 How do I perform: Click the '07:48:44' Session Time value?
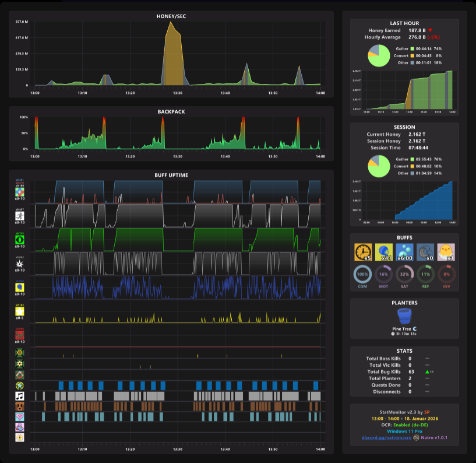[x=418, y=148]
